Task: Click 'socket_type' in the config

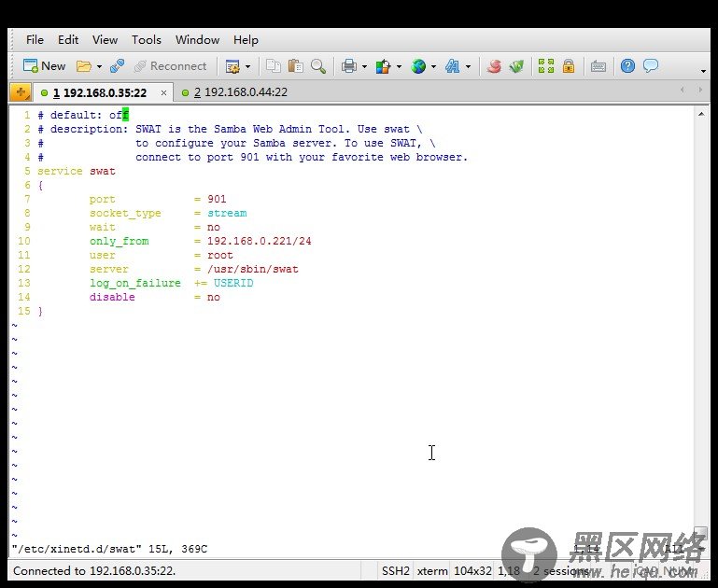Action: click(125, 213)
